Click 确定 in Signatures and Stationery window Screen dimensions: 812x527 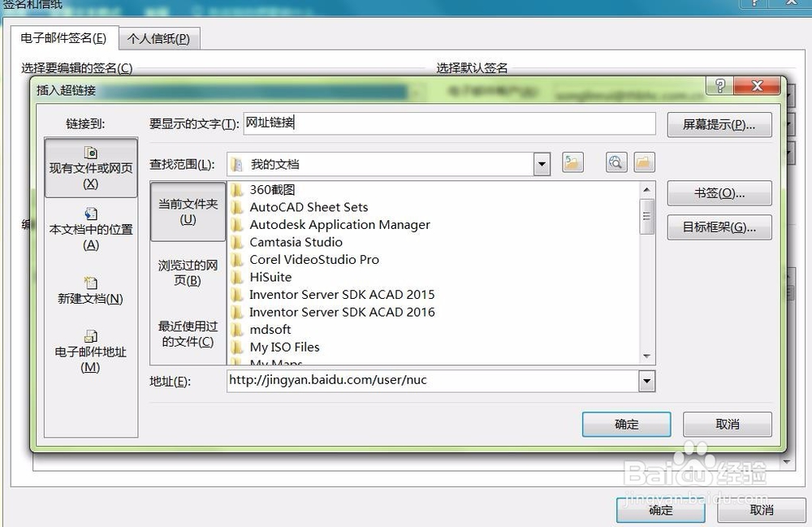coord(661,510)
